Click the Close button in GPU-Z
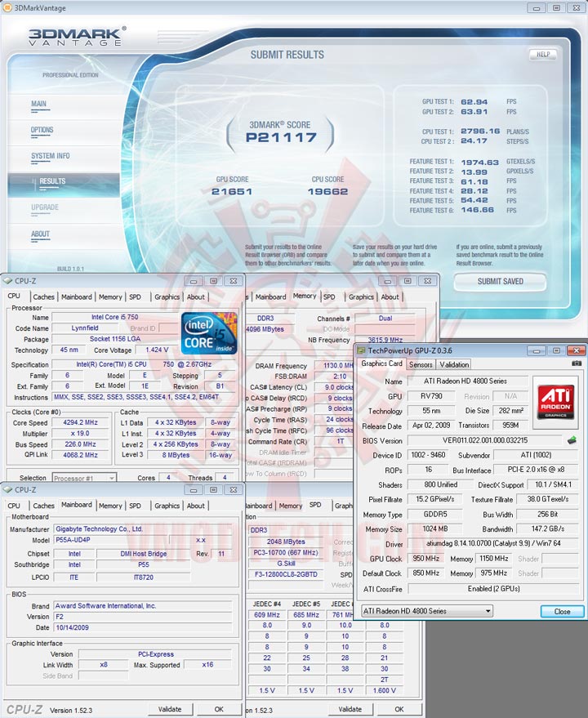The height and width of the screenshot is (718, 588). (x=562, y=611)
